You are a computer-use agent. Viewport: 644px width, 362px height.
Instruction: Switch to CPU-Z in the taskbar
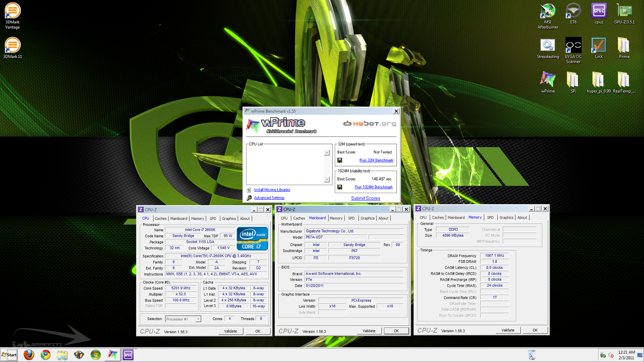[128, 355]
